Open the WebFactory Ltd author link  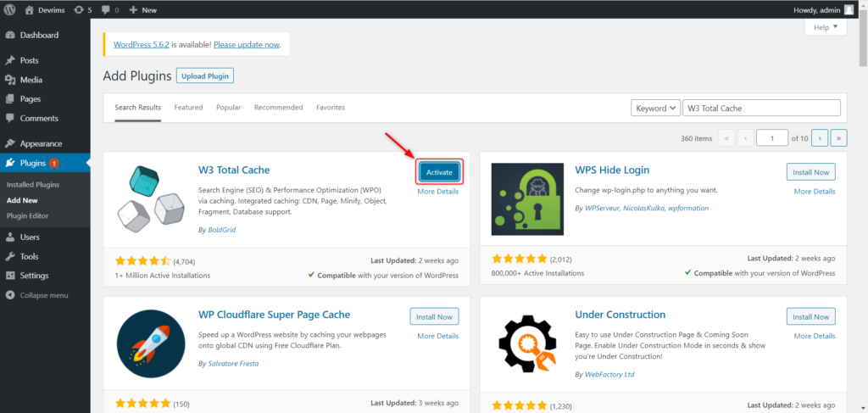pyautogui.click(x=609, y=374)
